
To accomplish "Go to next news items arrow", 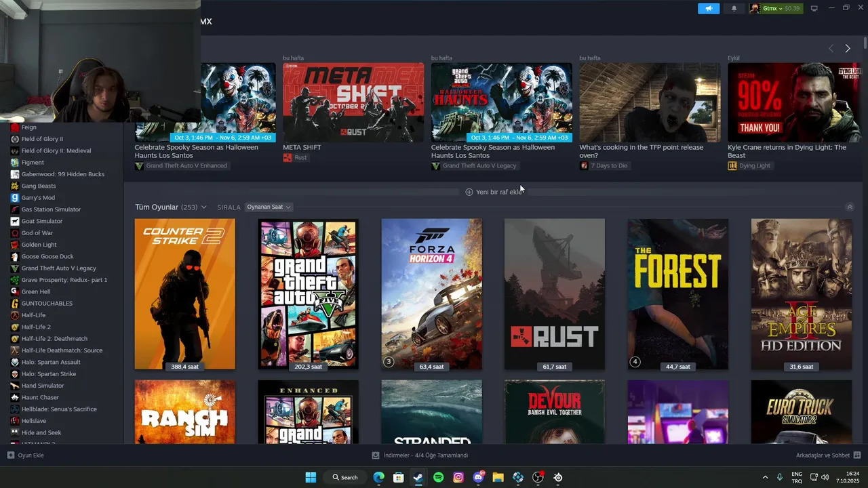I will (847, 48).
